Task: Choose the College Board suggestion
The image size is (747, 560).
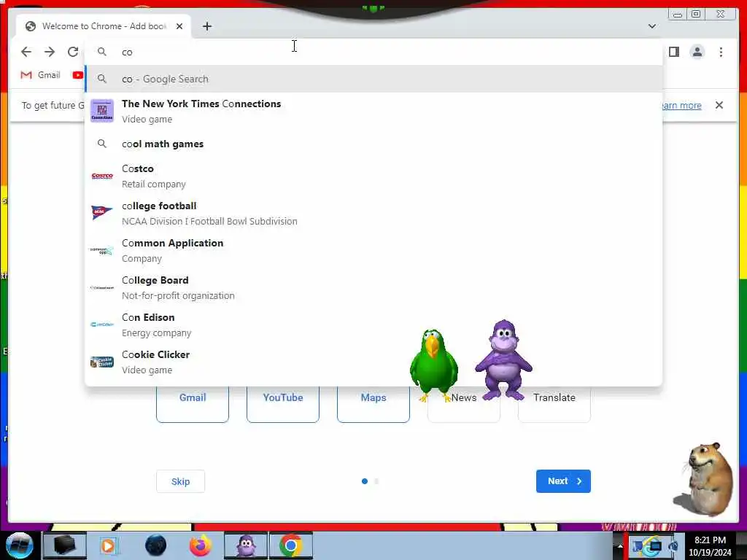Action: 373,287
